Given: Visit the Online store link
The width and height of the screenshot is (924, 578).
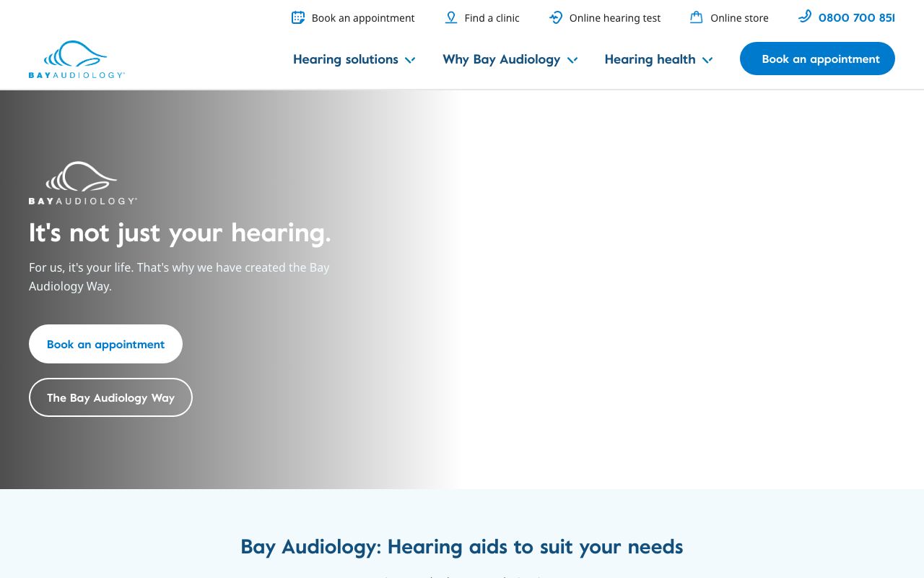Looking at the screenshot, I should pos(739,18).
